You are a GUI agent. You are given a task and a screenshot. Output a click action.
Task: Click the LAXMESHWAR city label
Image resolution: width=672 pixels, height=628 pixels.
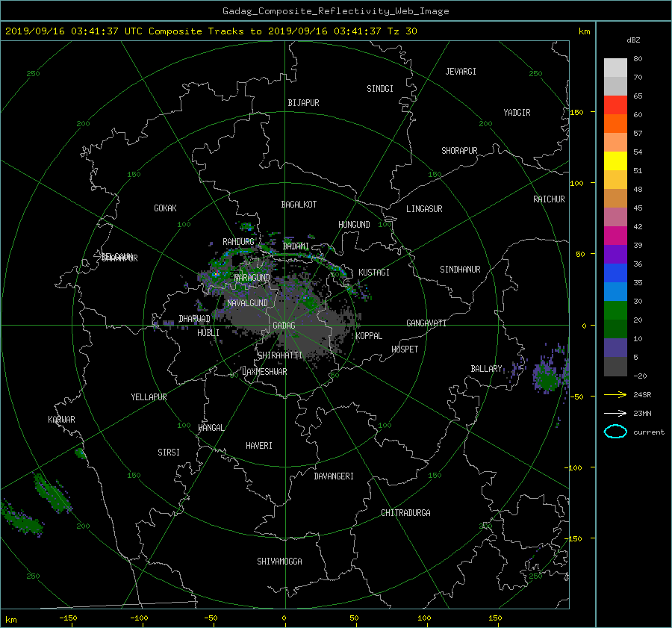(264, 372)
